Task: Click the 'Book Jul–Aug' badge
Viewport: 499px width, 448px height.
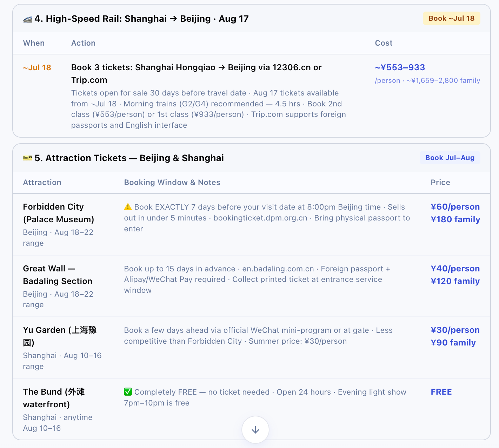Action: (450, 158)
